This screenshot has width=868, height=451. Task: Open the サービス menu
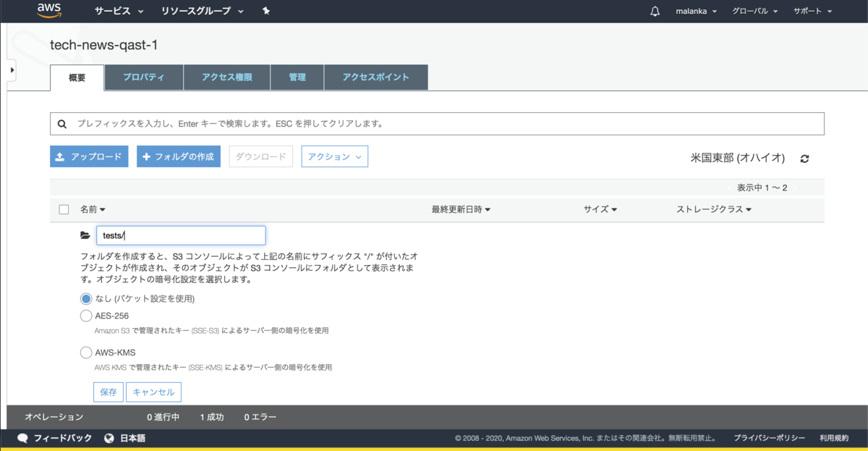(x=119, y=12)
